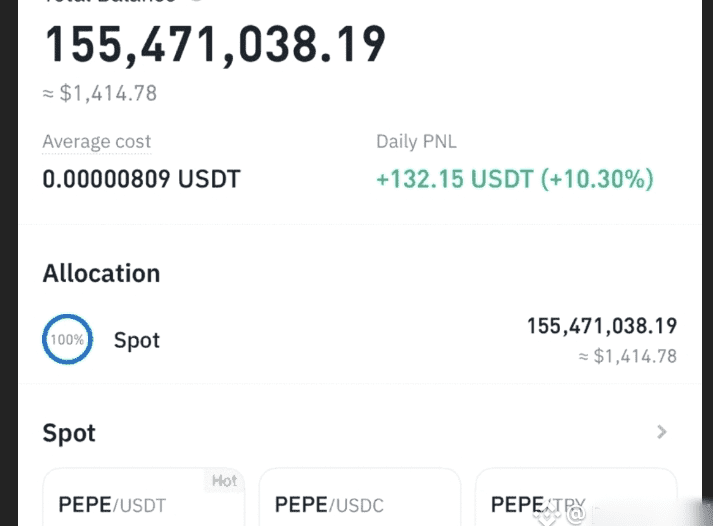Image resolution: width=713 pixels, height=526 pixels.
Task: Click ≈ $1,414.78 below the total balance
Action: [x=100, y=93]
